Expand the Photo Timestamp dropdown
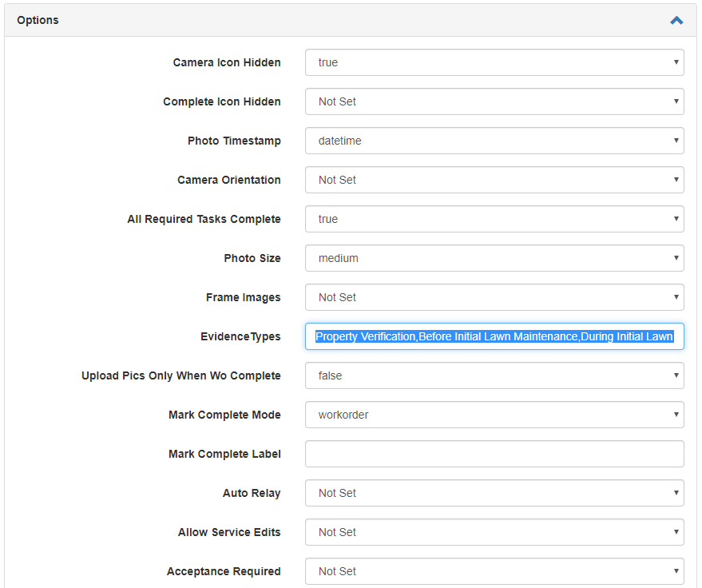Viewport: 702px width, 588px height. coord(494,141)
